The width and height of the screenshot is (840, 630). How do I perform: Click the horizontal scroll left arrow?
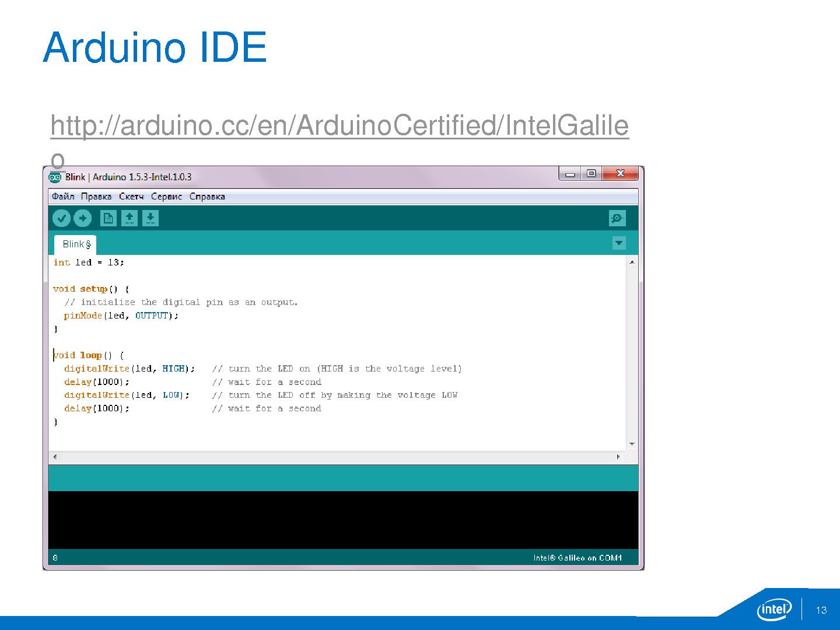tap(55, 457)
